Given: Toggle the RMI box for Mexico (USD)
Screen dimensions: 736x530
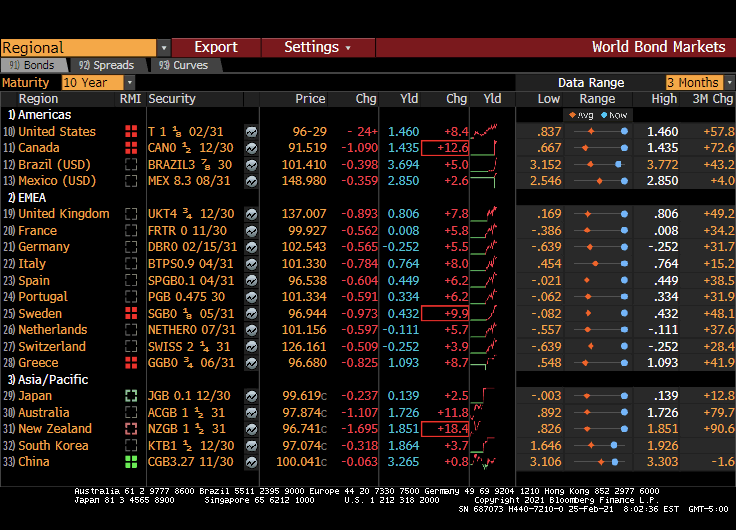Looking at the screenshot, I should click(x=131, y=181).
